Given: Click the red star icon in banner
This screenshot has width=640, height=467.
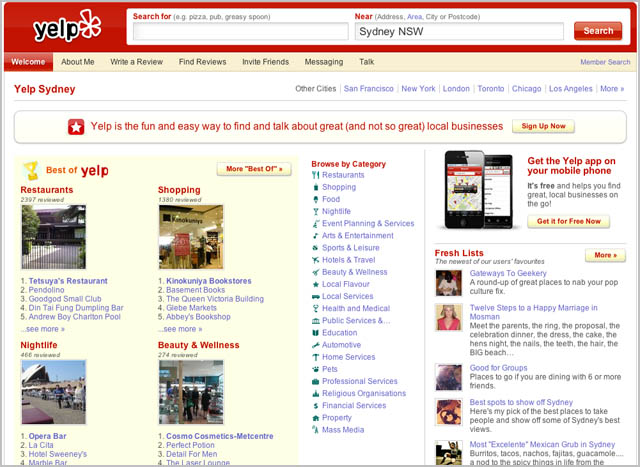Looking at the screenshot, I should [x=76, y=127].
